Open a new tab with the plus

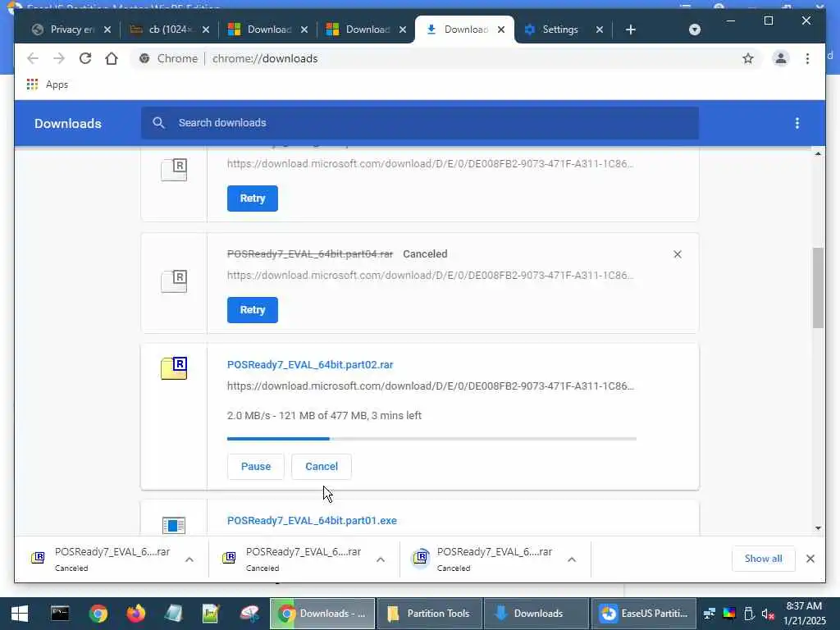click(631, 30)
